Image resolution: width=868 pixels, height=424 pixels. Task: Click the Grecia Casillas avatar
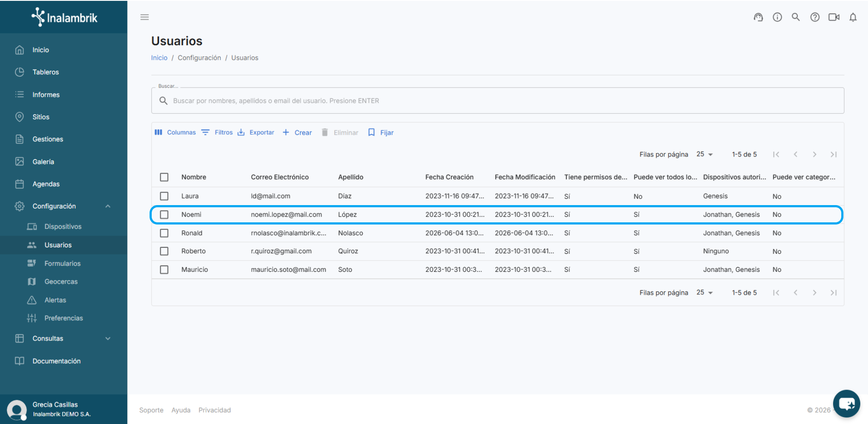(17, 409)
